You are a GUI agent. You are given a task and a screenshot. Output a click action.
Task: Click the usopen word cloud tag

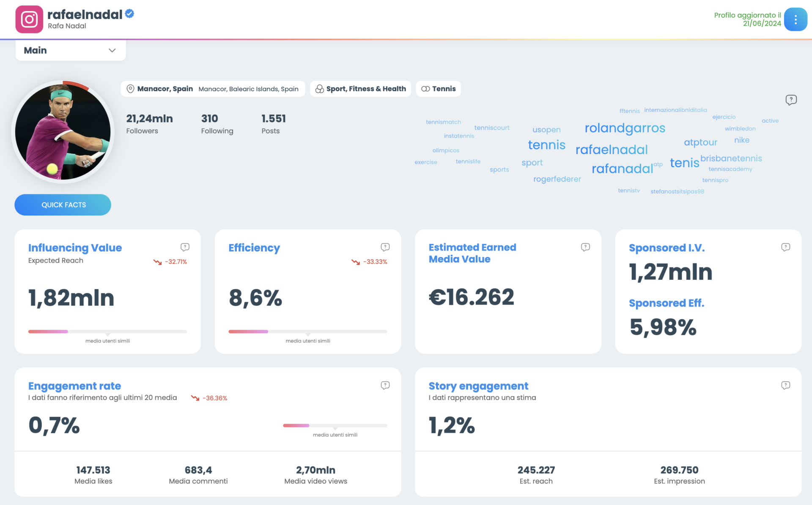546,130
